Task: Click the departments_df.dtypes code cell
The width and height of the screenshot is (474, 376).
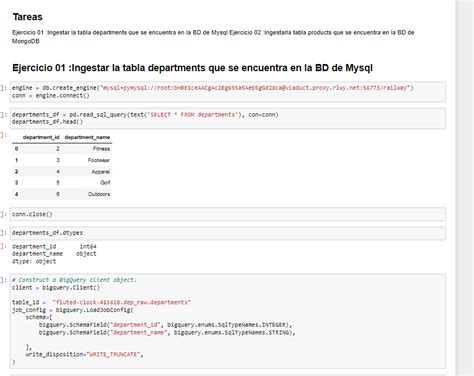Action: pyautogui.click(x=228, y=233)
